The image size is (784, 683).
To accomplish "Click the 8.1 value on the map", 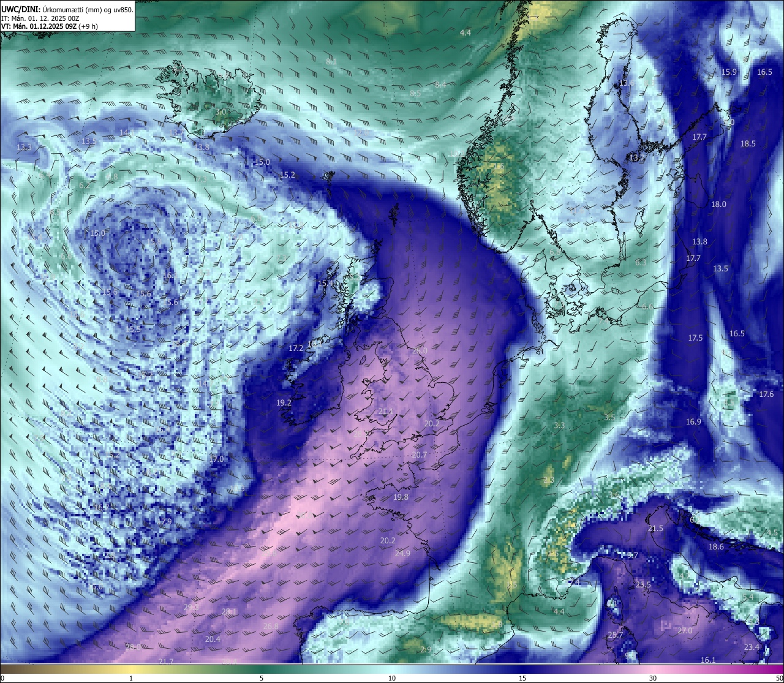I will click(x=331, y=62).
